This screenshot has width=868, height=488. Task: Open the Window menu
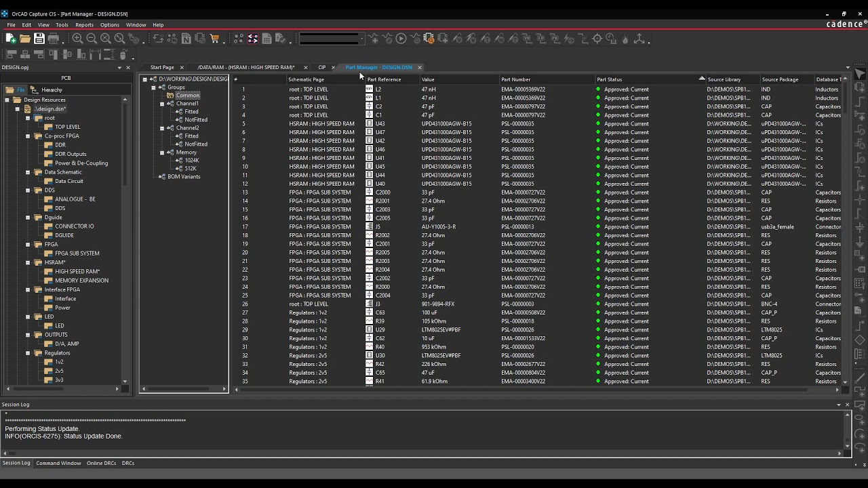[x=136, y=25]
